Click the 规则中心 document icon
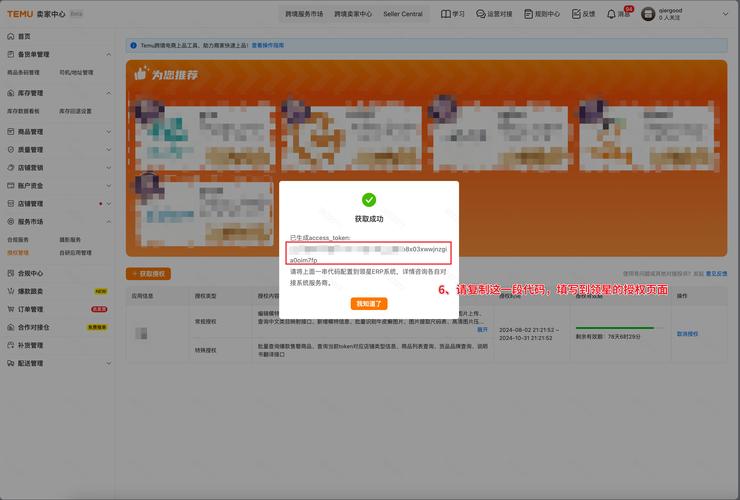Image resolution: width=740 pixels, height=500 pixels. pos(528,14)
